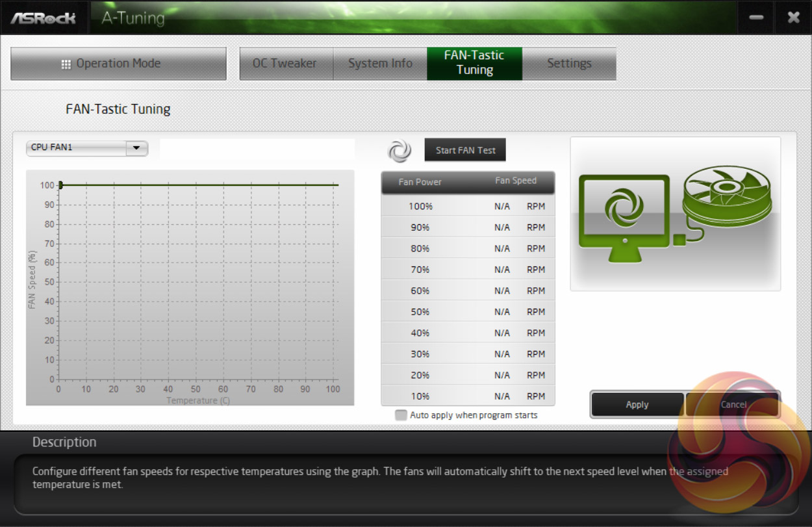The height and width of the screenshot is (527, 812).
Task: Select the 10% fan power row
Action: [468, 396]
